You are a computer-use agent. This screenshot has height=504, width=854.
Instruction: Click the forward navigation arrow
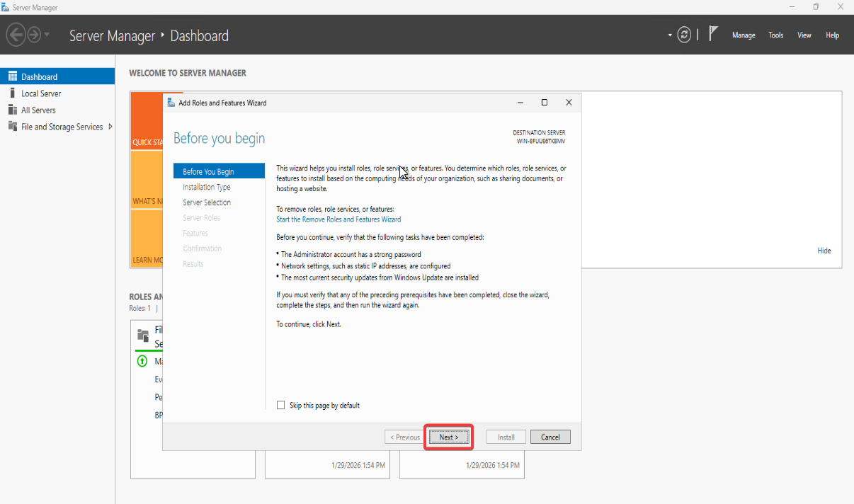(33, 35)
